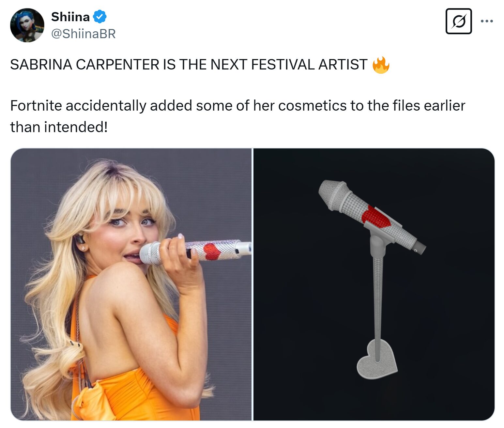Open the display name Shiina
The height and width of the screenshot is (428, 504).
point(70,17)
